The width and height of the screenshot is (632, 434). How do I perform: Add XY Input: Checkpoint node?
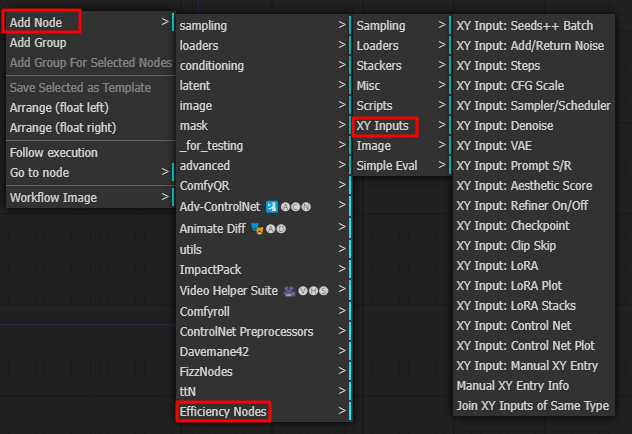pyautogui.click(x=534, y=226)
